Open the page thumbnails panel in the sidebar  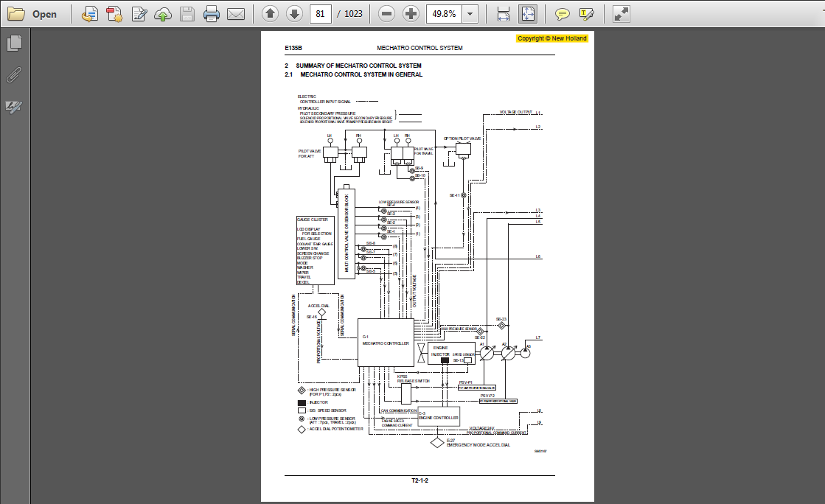pos(14,43)
